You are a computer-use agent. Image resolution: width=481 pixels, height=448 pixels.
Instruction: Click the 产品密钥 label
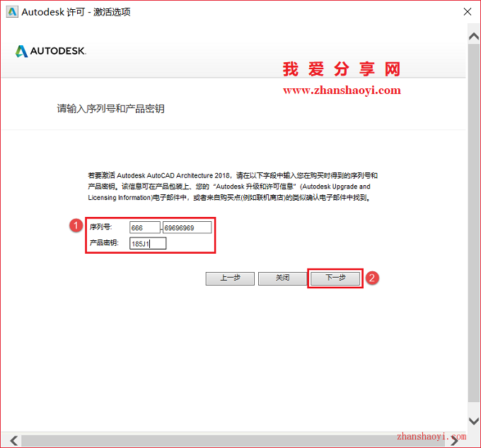pyautogui.click(x=104, y=243)
